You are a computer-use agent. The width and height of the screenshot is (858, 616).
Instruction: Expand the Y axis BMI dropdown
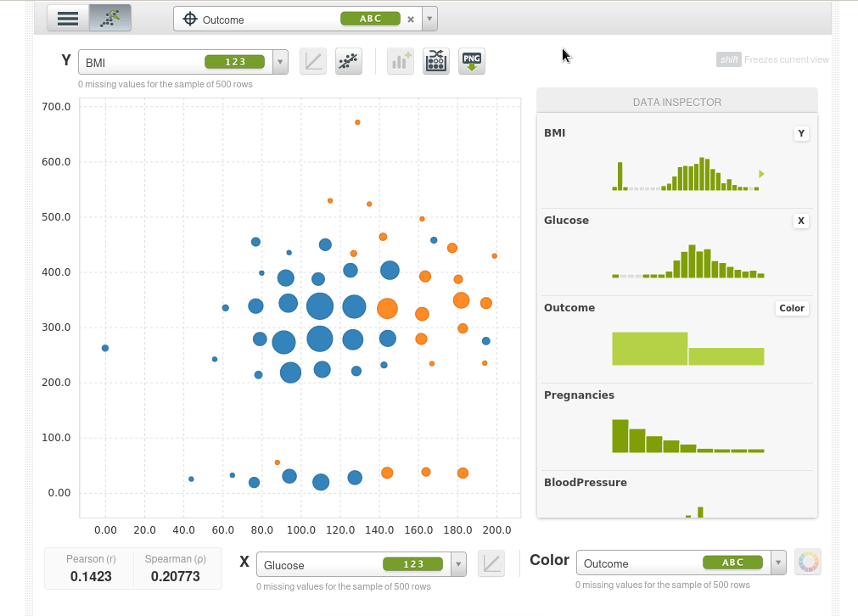tap(280, 62)
